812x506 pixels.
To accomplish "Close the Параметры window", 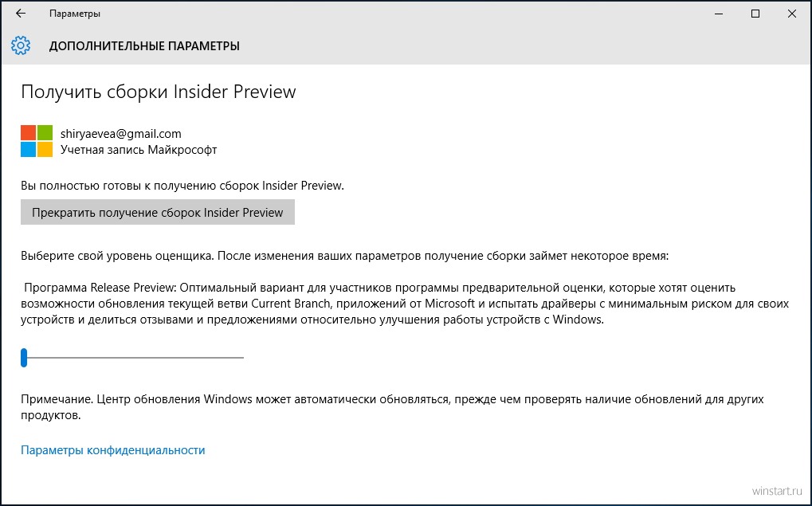I will [x=792, y=14].
